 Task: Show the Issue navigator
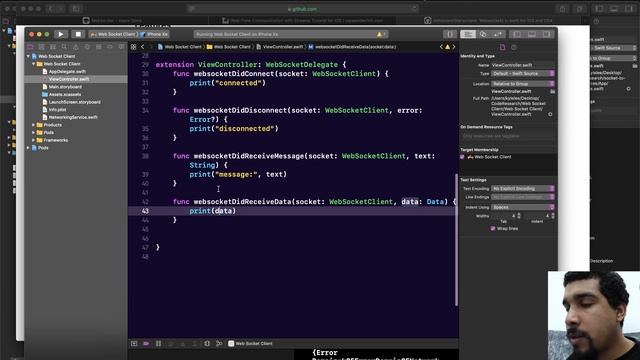76,47
